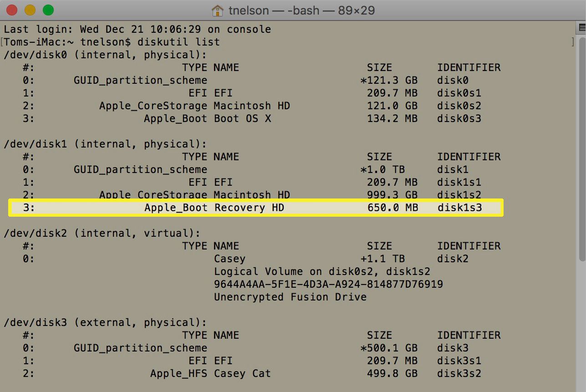
Task: Click the 'disk0s3' identifier
Action: click(459, 119)
